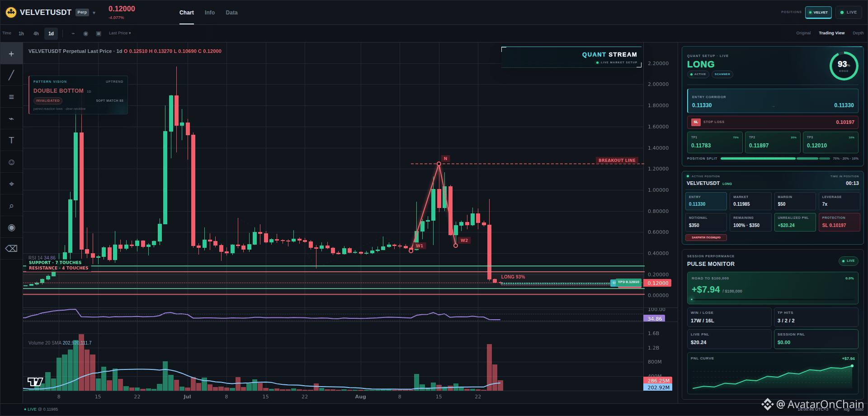Click the square layout icon in the time toolbar

(x=99, y=33)
